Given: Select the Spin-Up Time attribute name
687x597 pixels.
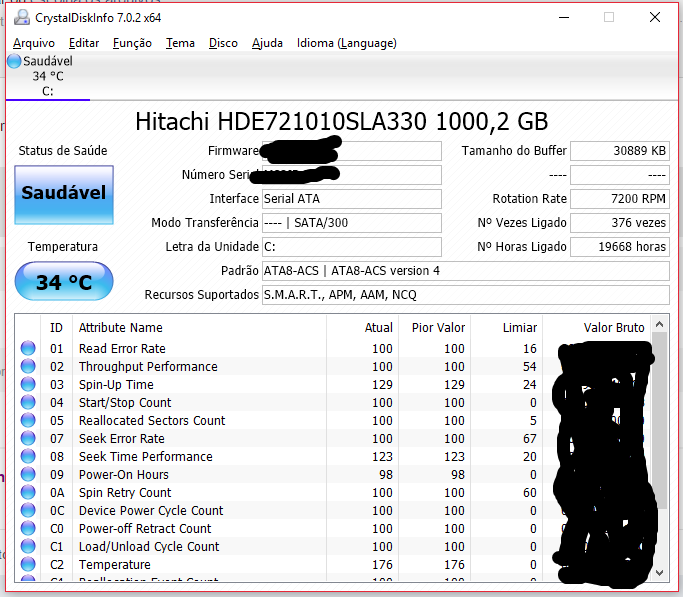Looking at the screenshot, I should (x=116, y=385).
